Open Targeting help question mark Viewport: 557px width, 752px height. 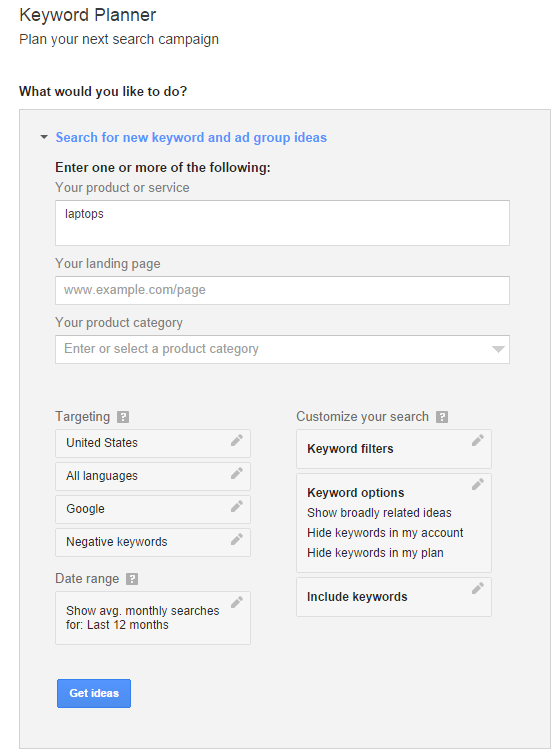tap(123, 417)
